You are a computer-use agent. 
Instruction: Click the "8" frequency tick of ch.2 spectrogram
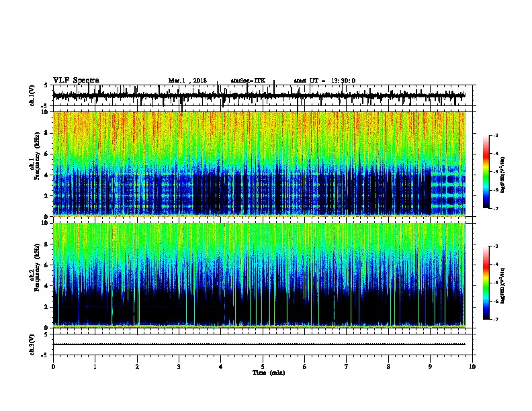pos(47,244)
